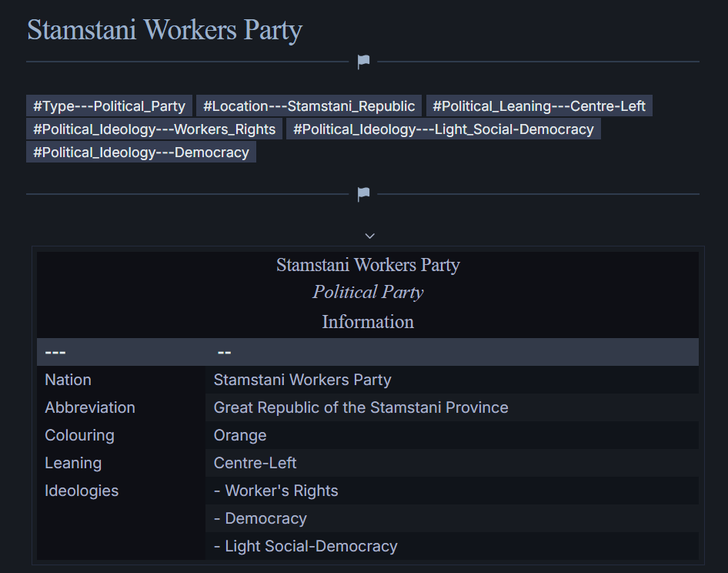The width and height of the screenshot is (728, 573).
Task: Click Great Republic of the Stamstani Province
Action: (361, 407)
